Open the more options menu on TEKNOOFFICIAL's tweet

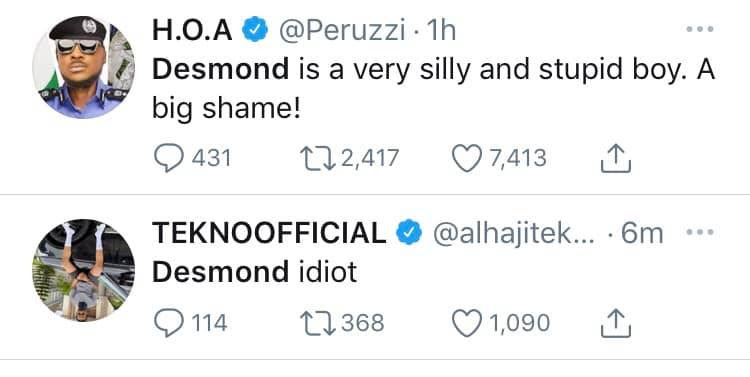point(699,232)
